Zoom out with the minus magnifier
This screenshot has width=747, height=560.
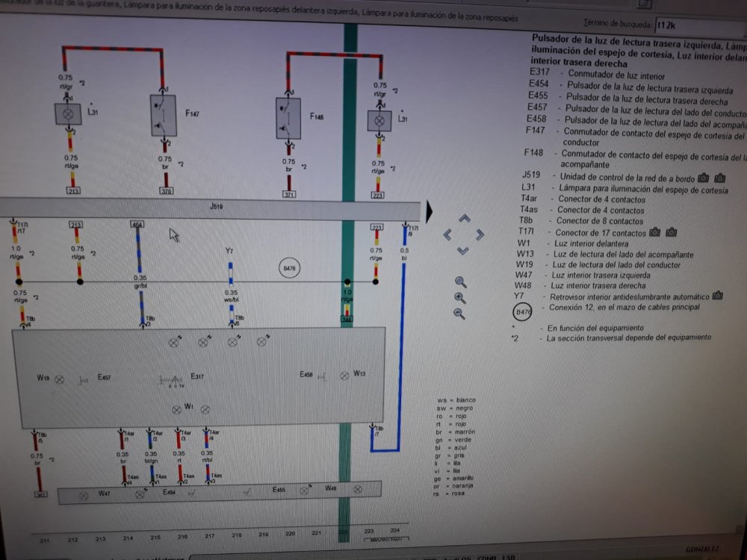click(459, 314)
